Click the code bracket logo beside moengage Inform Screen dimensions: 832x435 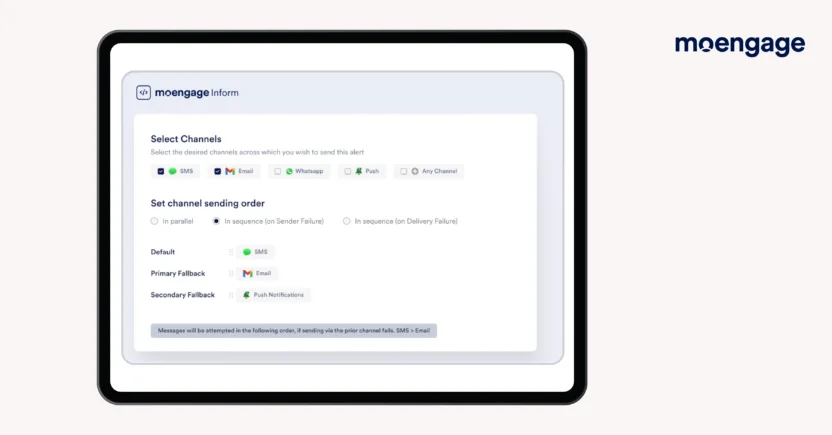coord(143,92)
